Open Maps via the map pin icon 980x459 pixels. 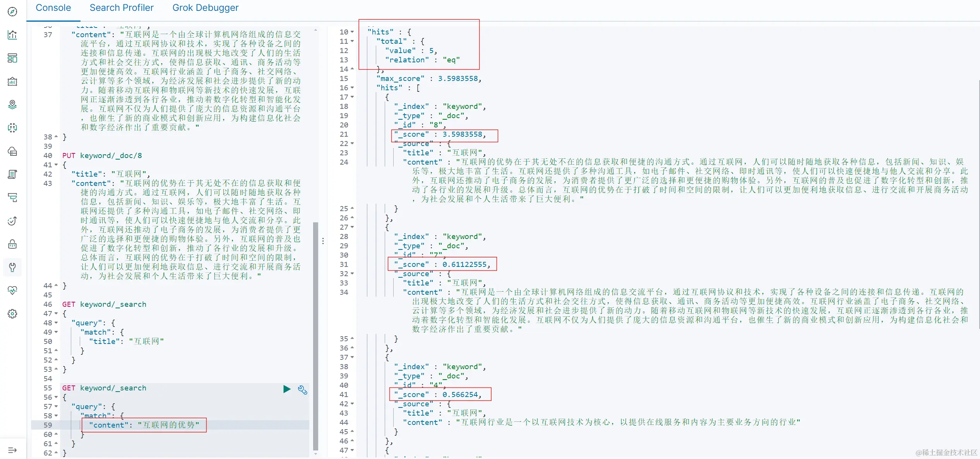[12, 105]
